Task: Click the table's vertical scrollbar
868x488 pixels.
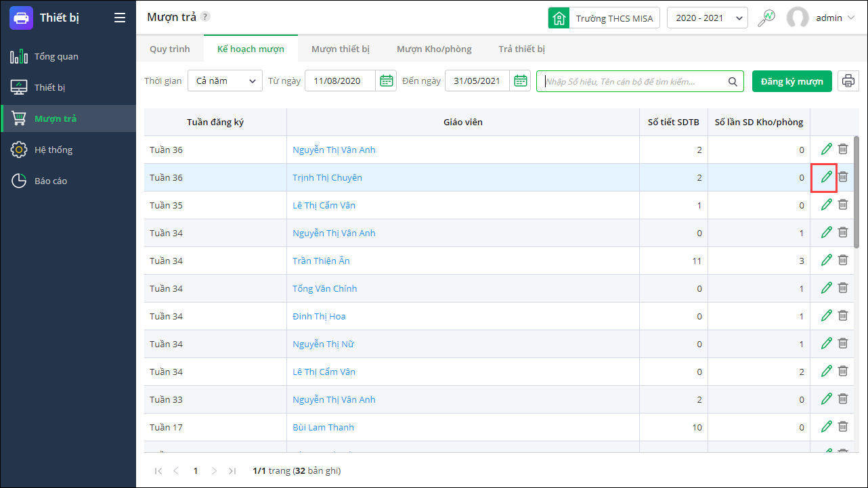Action: coord(856,192)
